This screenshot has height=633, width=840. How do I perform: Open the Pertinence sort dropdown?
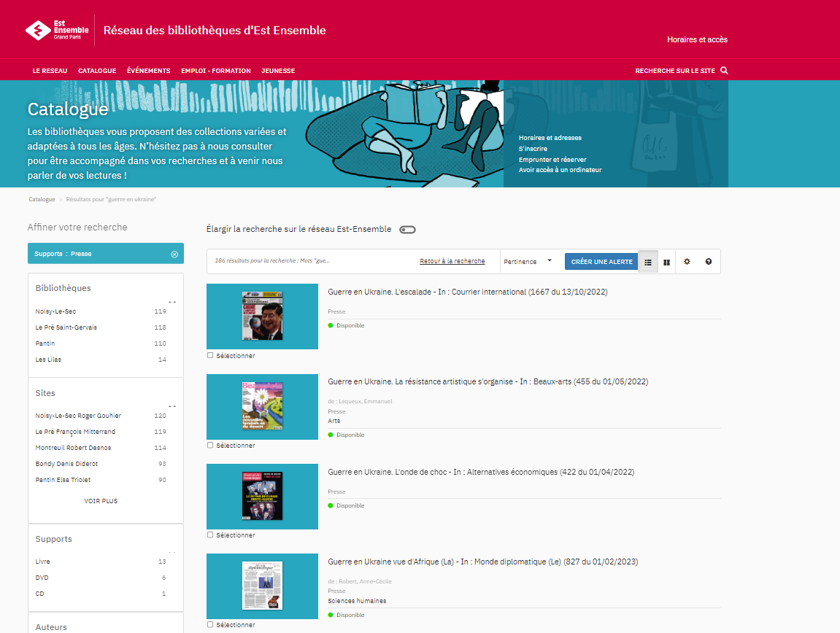point(528,261)
